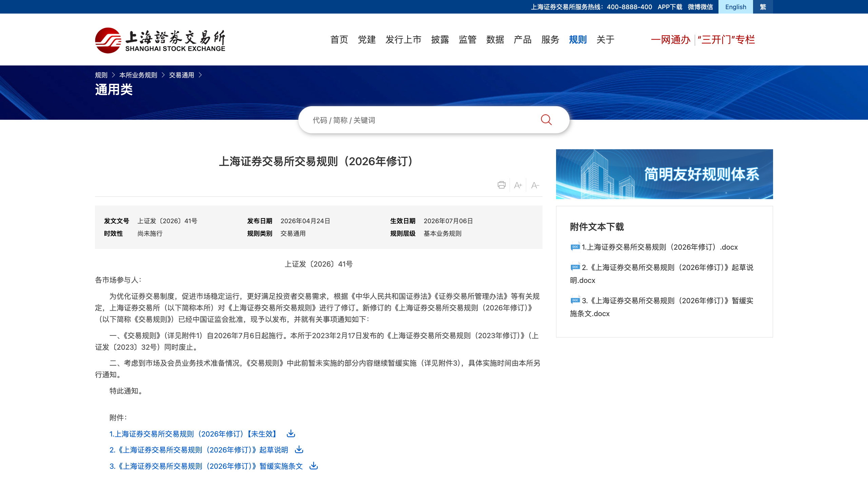Open the 一网通办 link

point(670,40)
